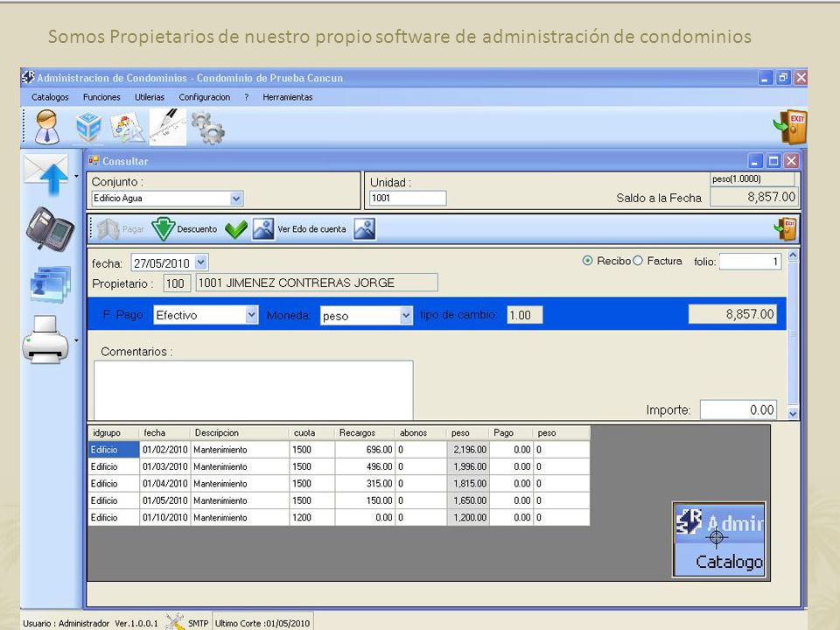Click the Consultar window title icon
Screen dimensions: 840x630
(x=94, y=161)
